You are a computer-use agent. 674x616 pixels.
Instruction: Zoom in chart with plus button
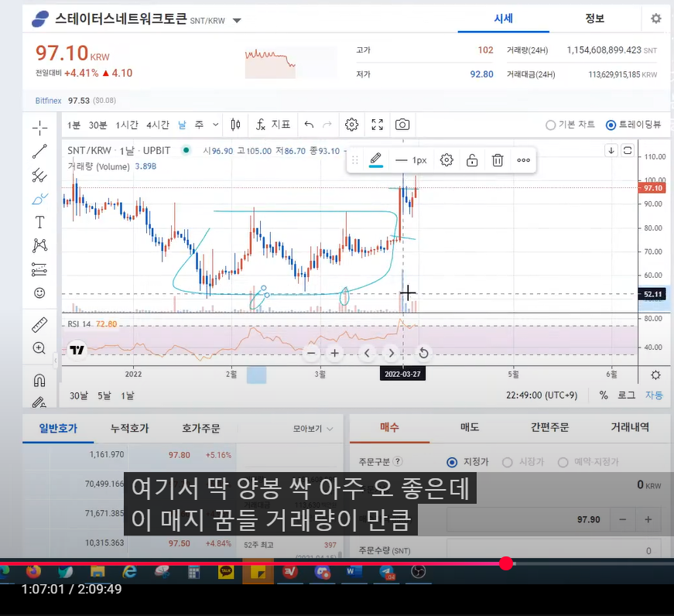coord(334,354)
